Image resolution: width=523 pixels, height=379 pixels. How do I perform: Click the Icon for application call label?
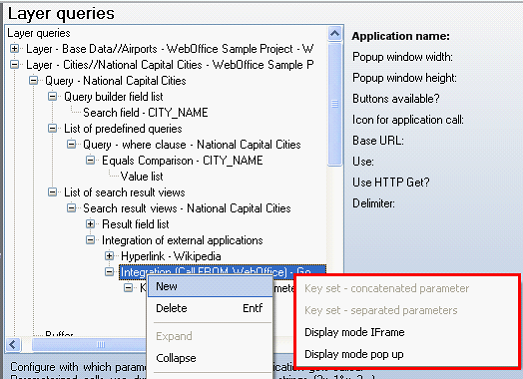pos(408,120)
